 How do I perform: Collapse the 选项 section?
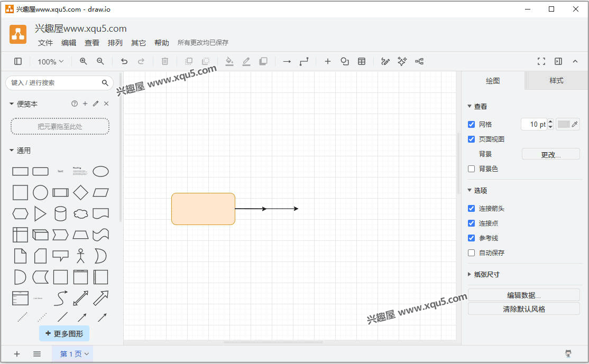pyautogui.click(x=470, y=190)
